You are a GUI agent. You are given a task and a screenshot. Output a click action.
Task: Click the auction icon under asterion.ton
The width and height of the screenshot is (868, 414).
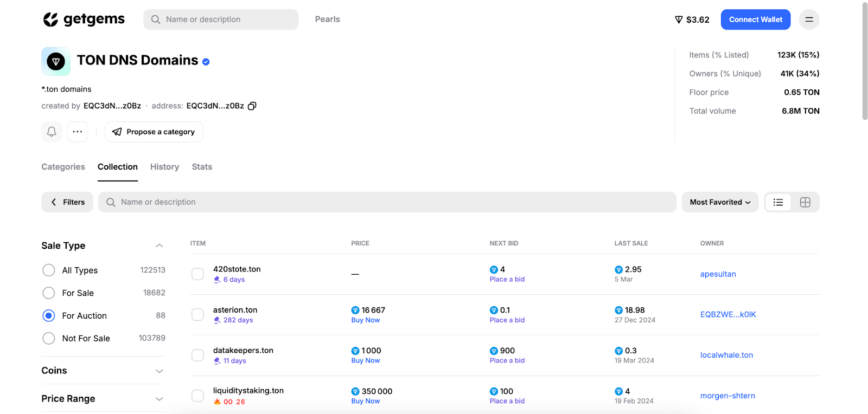(x=217, y=320)
